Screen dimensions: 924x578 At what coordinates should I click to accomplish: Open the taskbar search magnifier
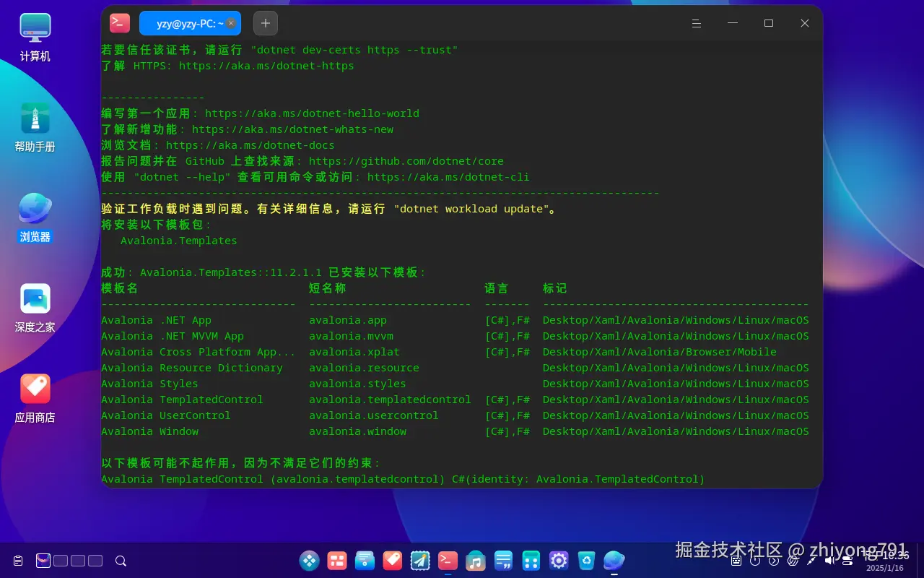(121, 561)
